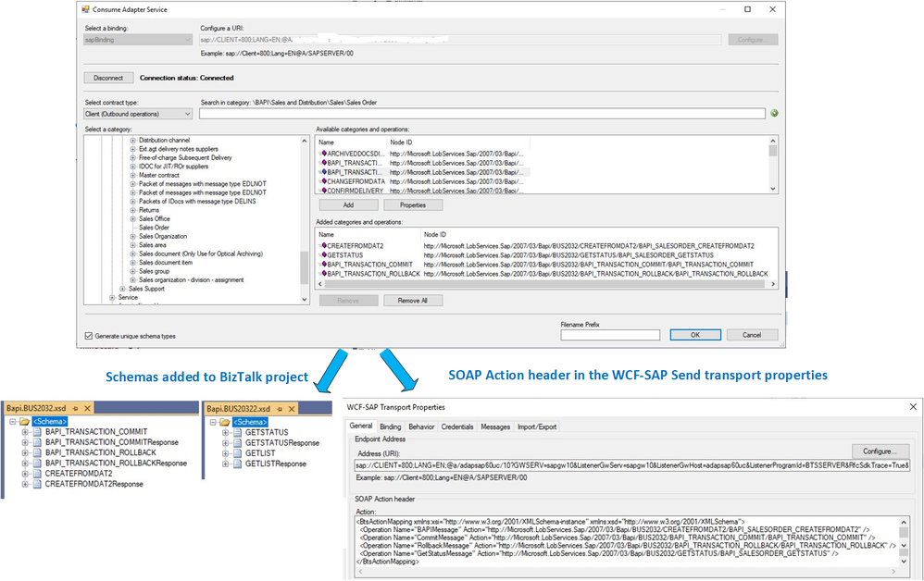The image size is (924, 581).
Task: Select the CHANGEFROMDATA operation icon
Action: 323,181
